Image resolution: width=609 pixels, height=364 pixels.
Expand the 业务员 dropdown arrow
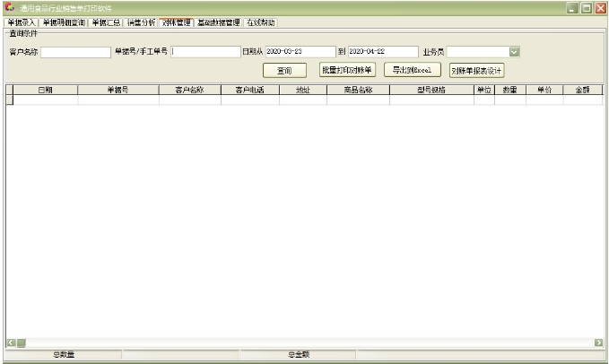coord(514,52)
